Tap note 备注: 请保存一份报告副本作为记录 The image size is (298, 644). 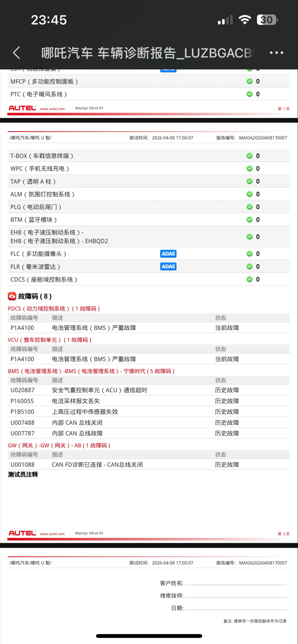pyautogui.click(x=255, y=621)
